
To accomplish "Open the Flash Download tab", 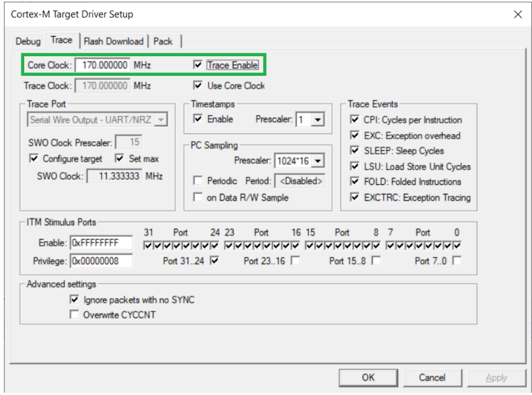I will tap(114, 42).
